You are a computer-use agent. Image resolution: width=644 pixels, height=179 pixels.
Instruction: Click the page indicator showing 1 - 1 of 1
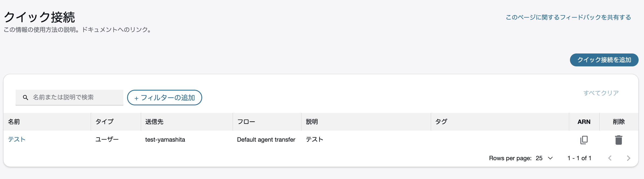point(579,158)
